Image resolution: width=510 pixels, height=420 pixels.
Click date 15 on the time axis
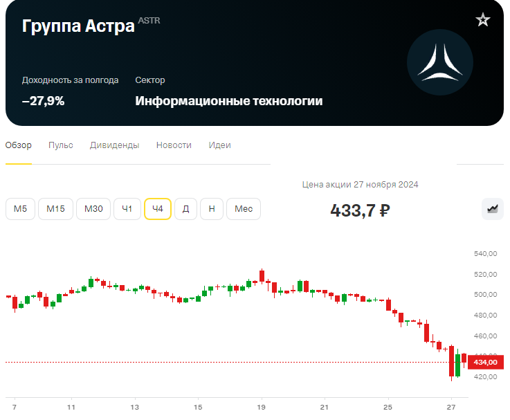click(x=198, y=407)
